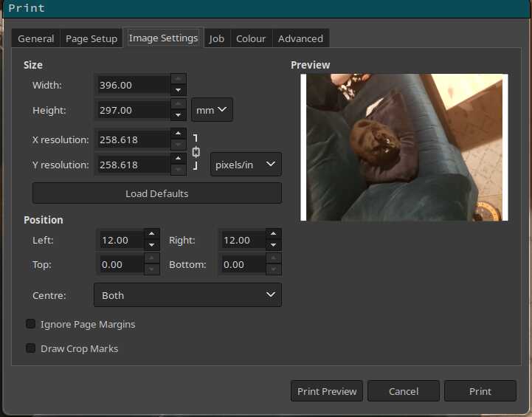Increase Height with the up arrow
Screen dimensions: 532x417
pyautogui.click(x=178, y=104)
